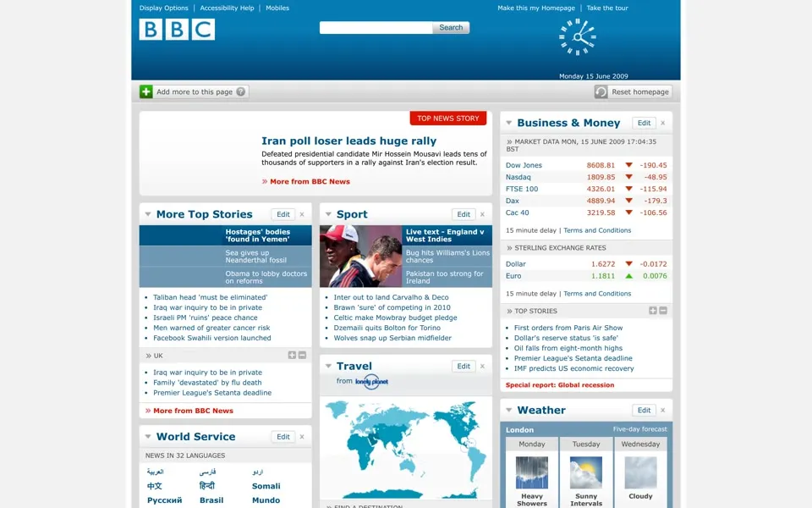Viewport: 812px width, 508px height.
Task: Click Edit on Business & Money
Action: [x=644, y=123]
